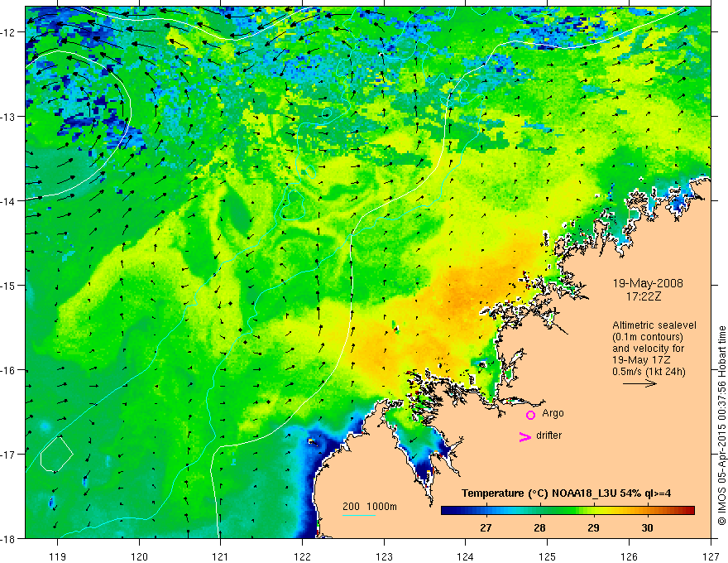Click latitude axis label -13
The width and height of the screenshot is (728, 563).
[x=8, y=117]
